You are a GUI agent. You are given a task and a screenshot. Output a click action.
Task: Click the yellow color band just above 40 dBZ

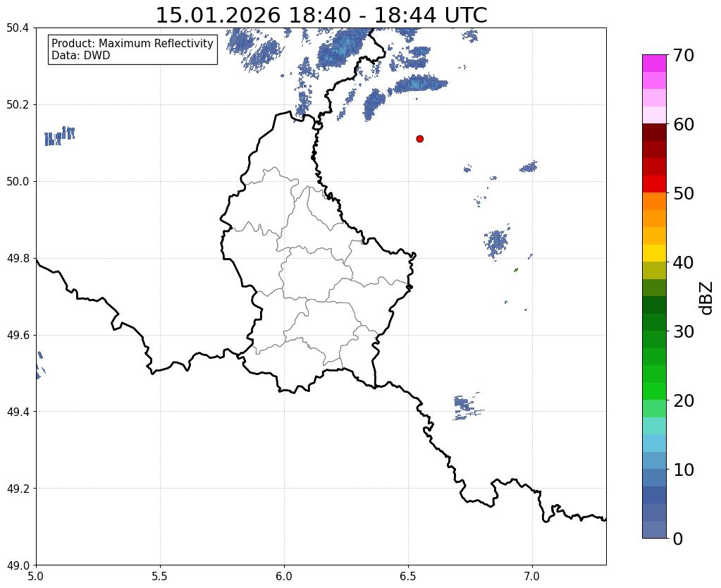pos(654,253)
